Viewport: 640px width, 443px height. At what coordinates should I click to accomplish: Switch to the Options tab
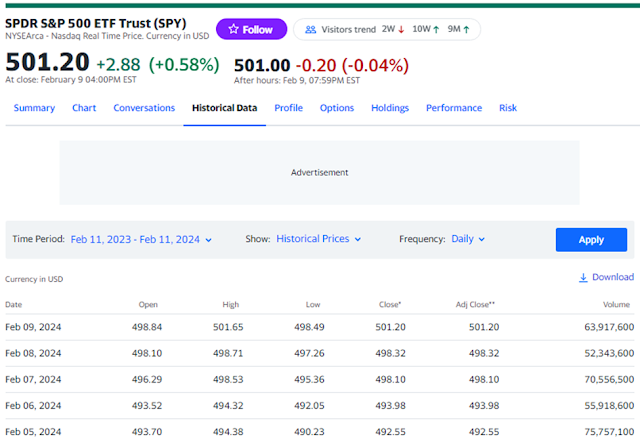click(337, 108)
